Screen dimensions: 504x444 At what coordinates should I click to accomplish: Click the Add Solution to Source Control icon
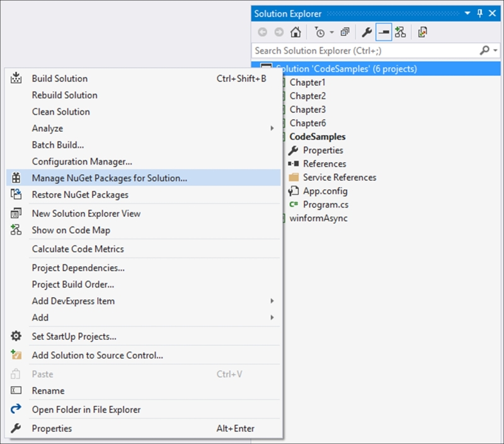tap(16, 354)
